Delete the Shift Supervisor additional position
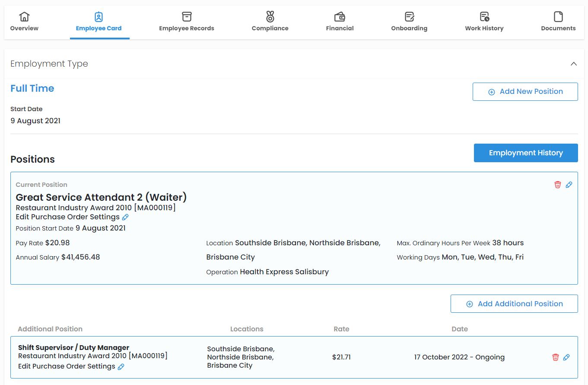 556,357
